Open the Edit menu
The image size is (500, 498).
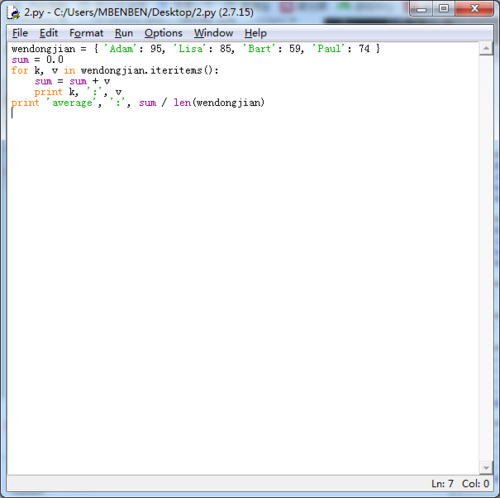[49, 33]
